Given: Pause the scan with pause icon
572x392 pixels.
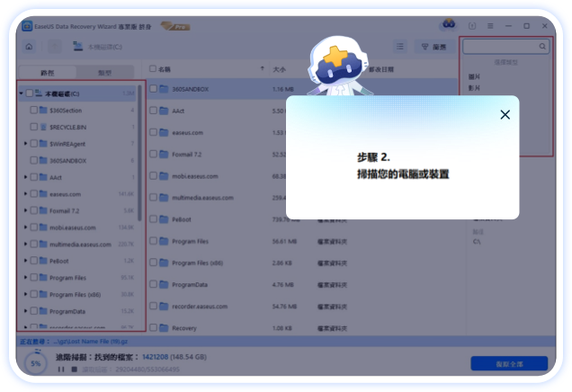Looking at the screenshot, I should click(x=61, y=370).
